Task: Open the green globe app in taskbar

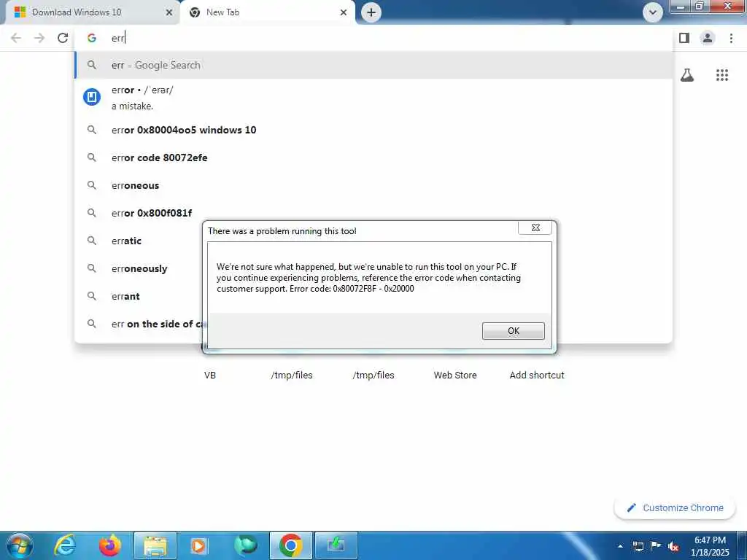Action: point(245,545)
